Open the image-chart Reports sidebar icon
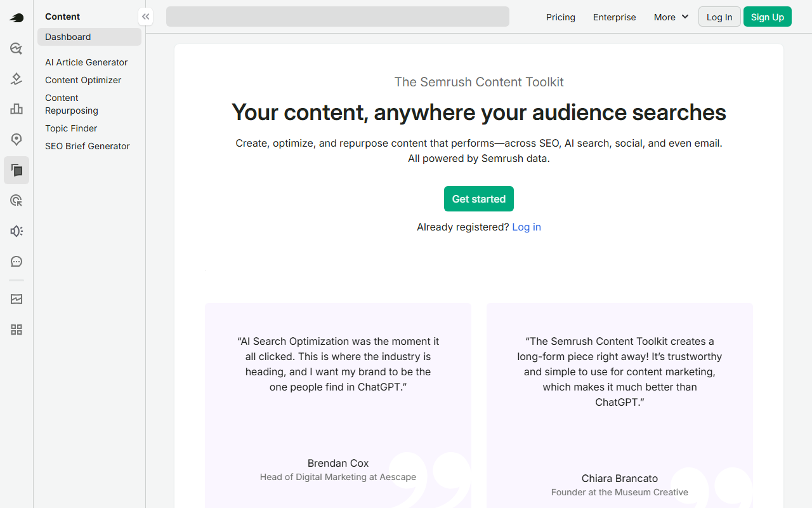 click(16, 299)
